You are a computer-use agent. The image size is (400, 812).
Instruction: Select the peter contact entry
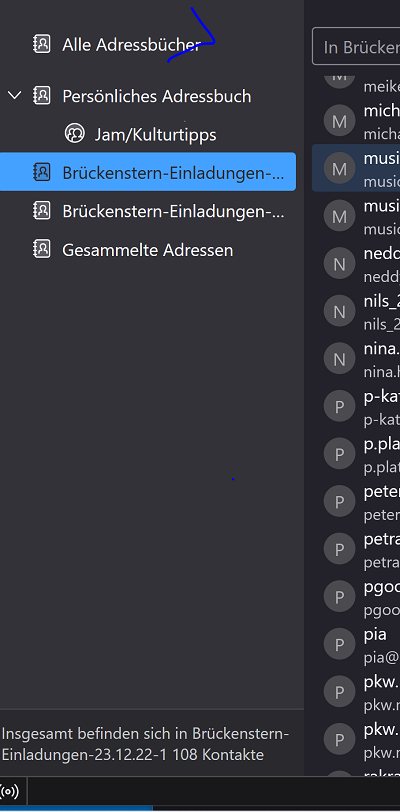356,501
